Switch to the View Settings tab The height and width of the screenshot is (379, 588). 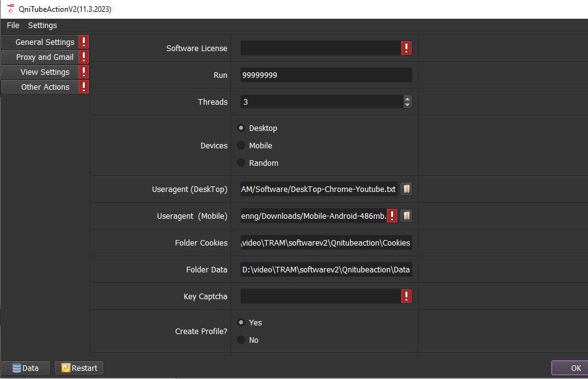click(45, 72)
